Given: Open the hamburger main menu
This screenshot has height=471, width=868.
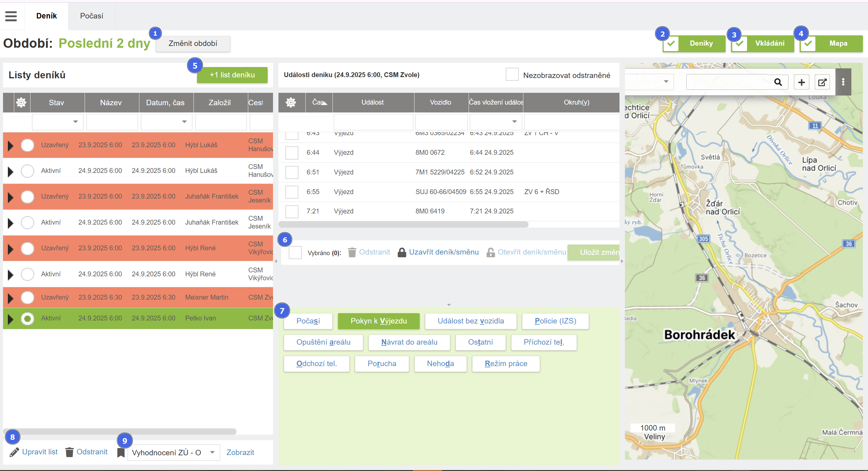Looking at the screenshot, I should click(x=11, y=16).
